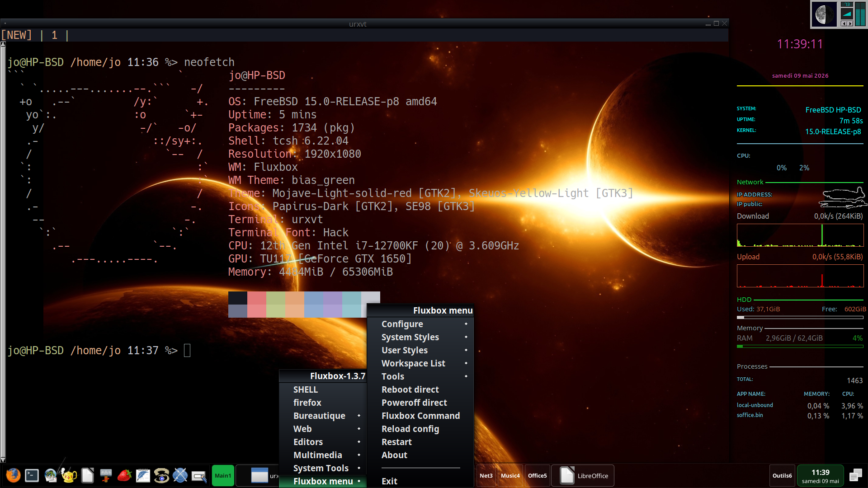Expand the Multimedia submenu
Image resolution: width=868 pixels, height=488 pixels.
click(323, 455)
